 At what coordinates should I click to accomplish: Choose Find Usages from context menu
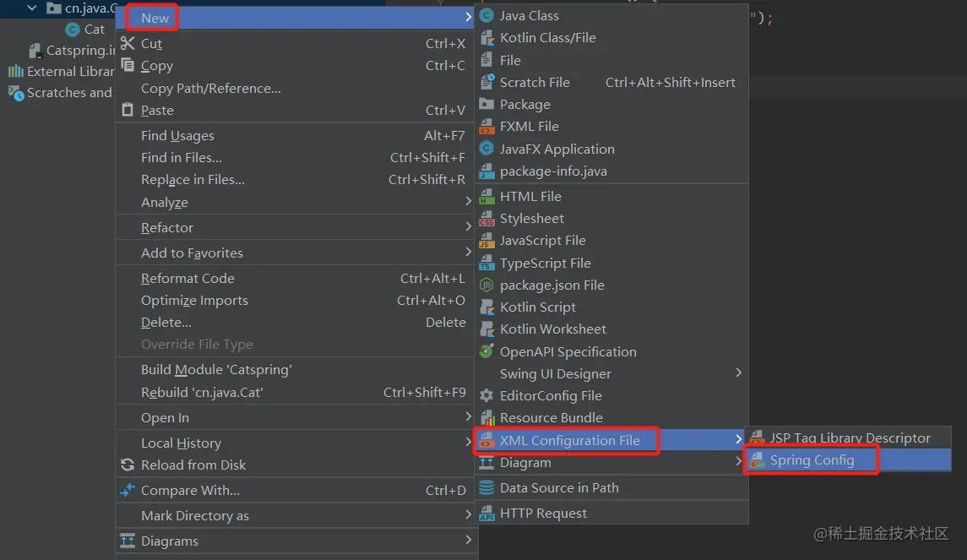pos(295,136)
